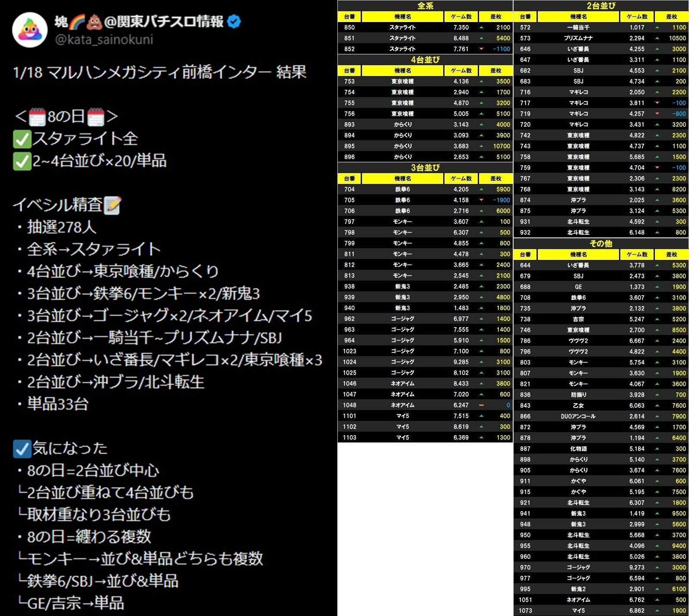This screenshot has height=616, width=689.
Task: Click ゲーム数 9,285 in row 1024
Action: (x=461, y=362)
